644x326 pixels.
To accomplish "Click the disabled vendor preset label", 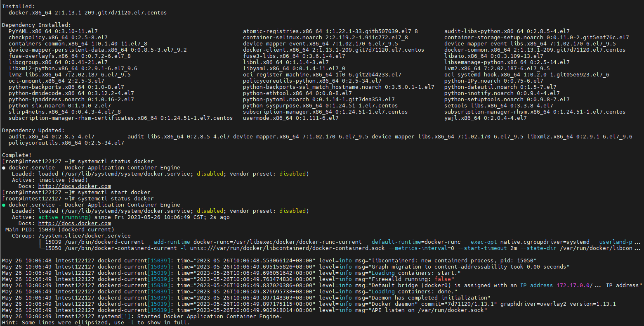I will point(293,211).
